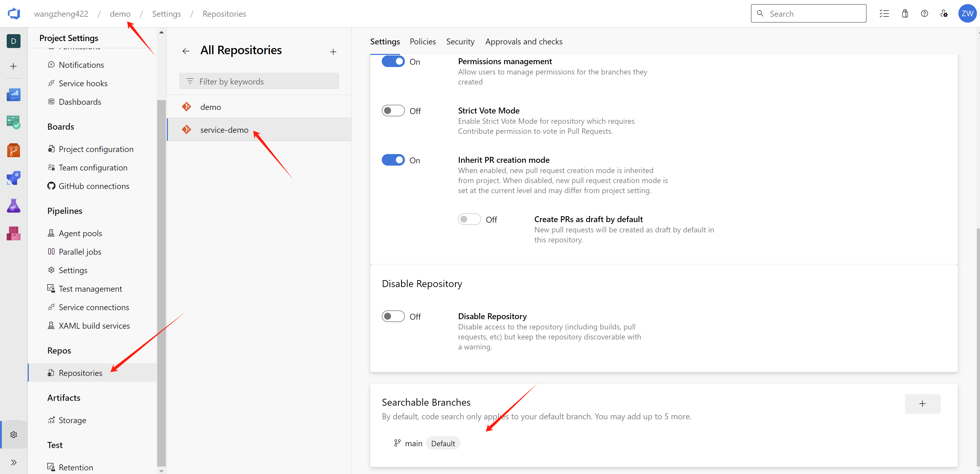Turn off Permissions management toggle
The height and width of the screenshot is (474, 980).
(x=393, y=61)
